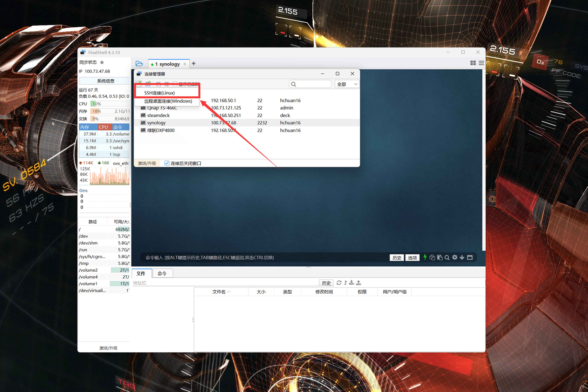Image resolution: width=588 pixels, height=392 pixels.
Task: Select the sshd: process row
Action: click(x=104, y=147)
